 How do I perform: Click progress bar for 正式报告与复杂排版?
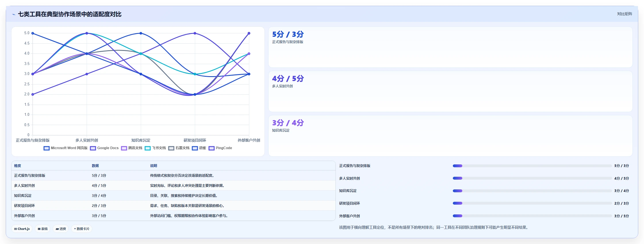coord(532,166)
